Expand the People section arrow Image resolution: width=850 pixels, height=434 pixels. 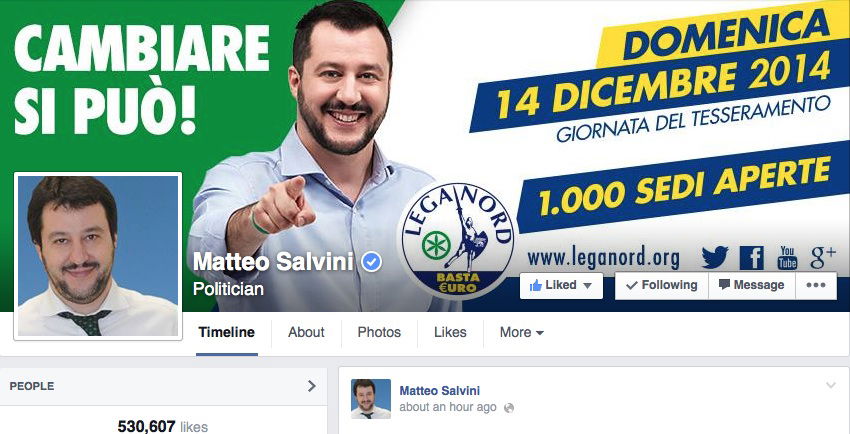[312, 386]
